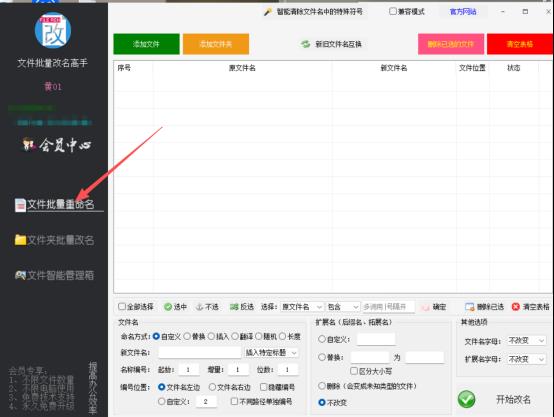Viewport: 554px width, 417px height.
Task: Click the 删除已选 icon in the bottom toolbar
Action: (470, 307)
